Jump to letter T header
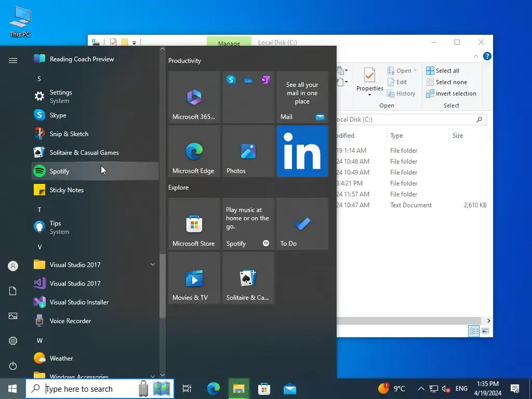 click(39, 210)
